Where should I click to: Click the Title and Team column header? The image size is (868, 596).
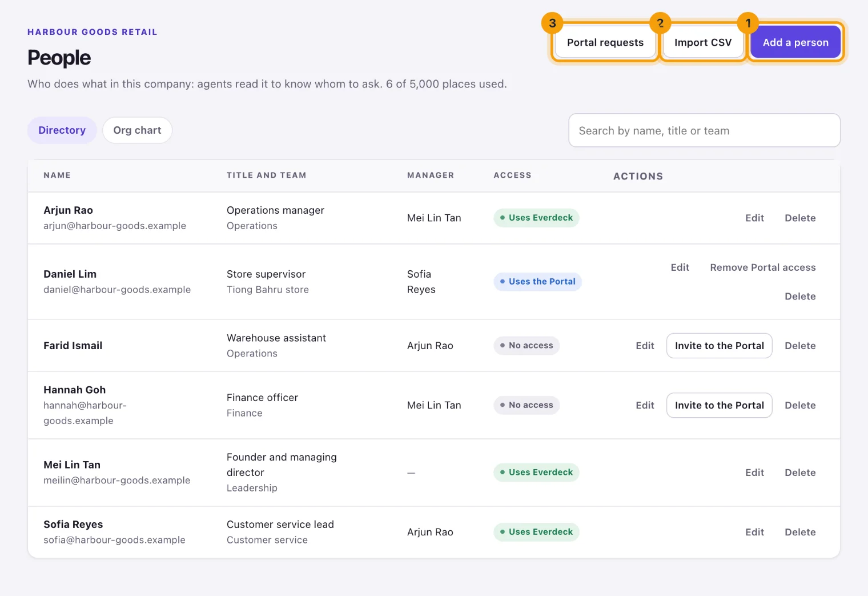pyautogui.click(x=266, y=175)
